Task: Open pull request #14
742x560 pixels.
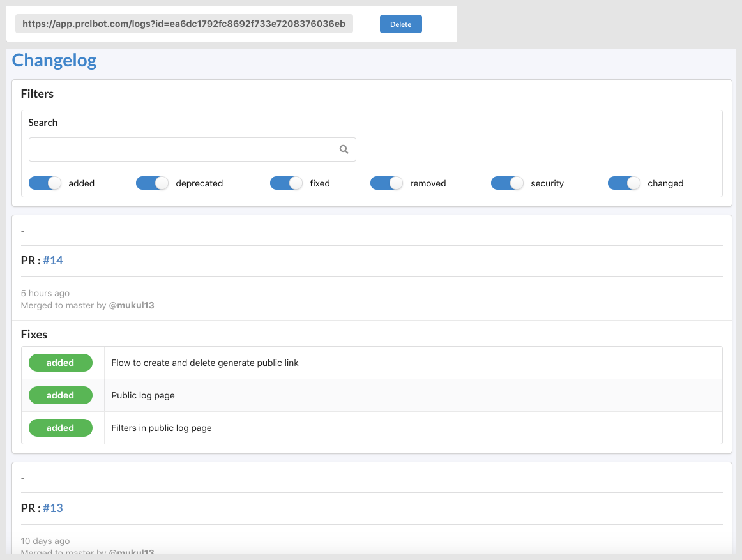Action: [54, 260]
